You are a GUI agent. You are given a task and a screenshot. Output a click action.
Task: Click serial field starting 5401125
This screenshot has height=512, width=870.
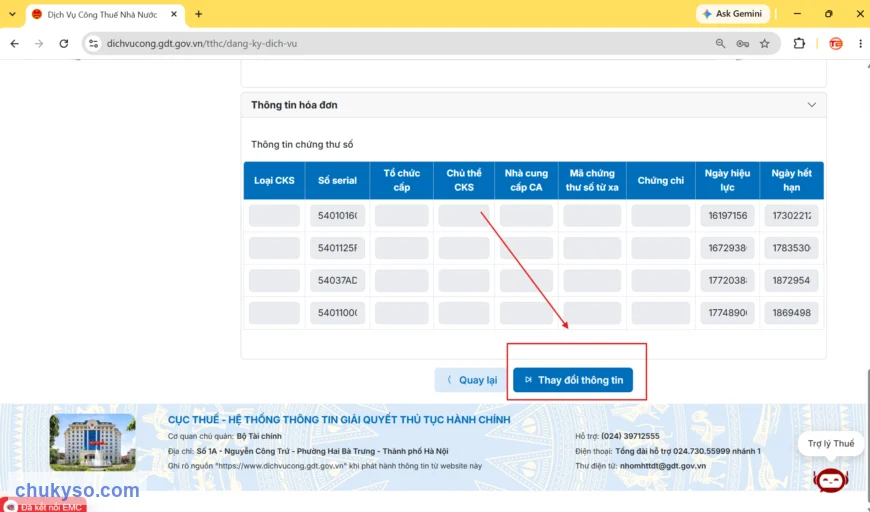[337, 248]
